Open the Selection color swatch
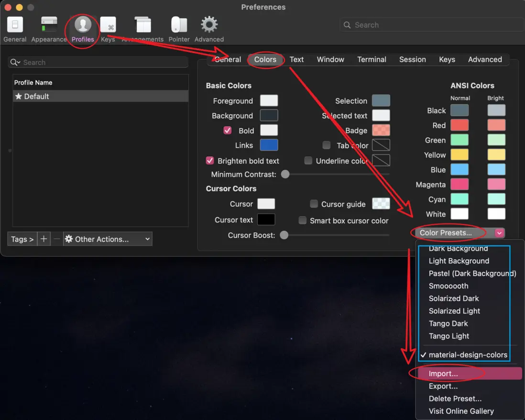The height and width of the screenshot is (420, 525). click(381, 100)
